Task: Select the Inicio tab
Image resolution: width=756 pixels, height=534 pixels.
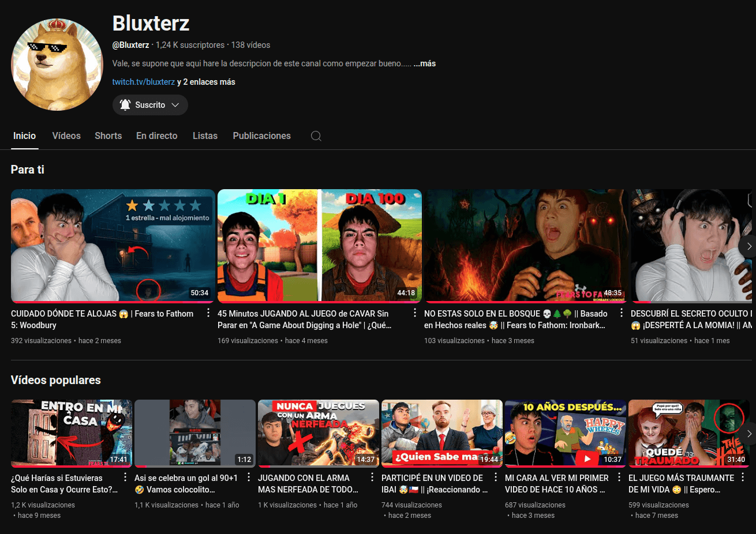Action: point(25,136)
